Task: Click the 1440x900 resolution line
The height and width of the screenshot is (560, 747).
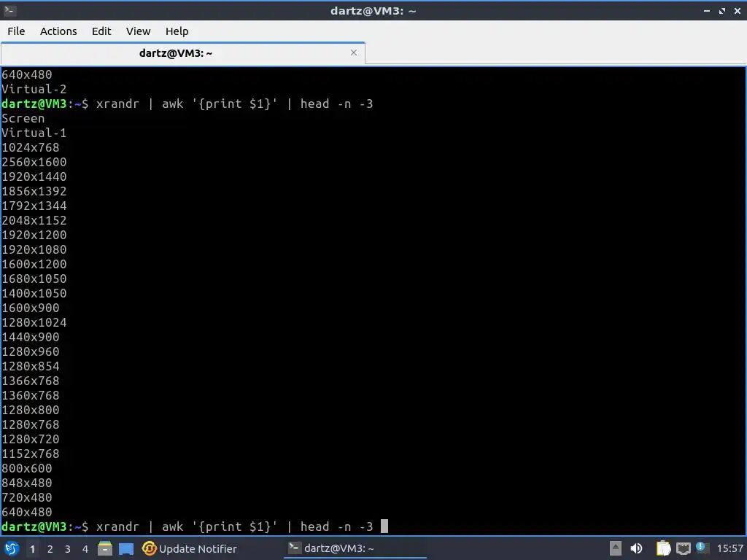Action: [x=31, y=337]
